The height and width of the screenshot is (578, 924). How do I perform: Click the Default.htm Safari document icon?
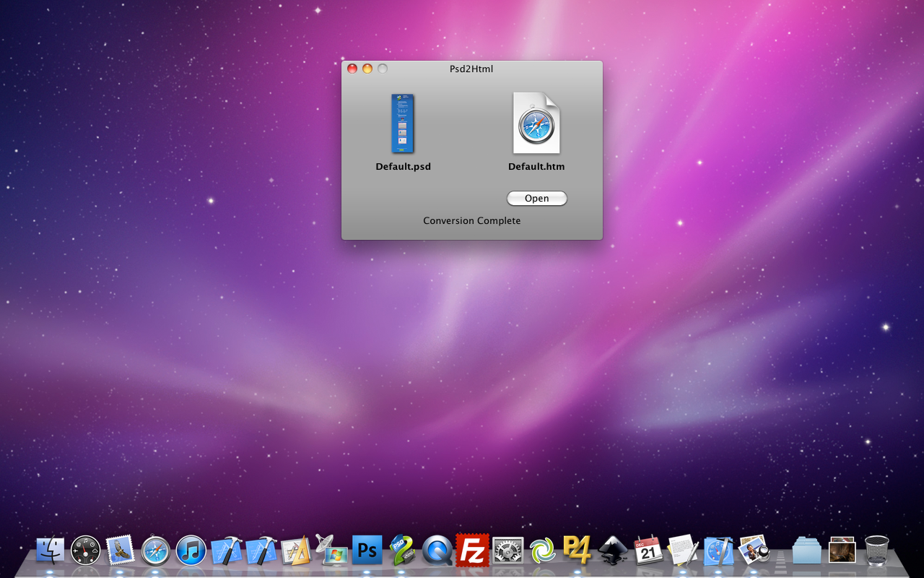point(536,124)
